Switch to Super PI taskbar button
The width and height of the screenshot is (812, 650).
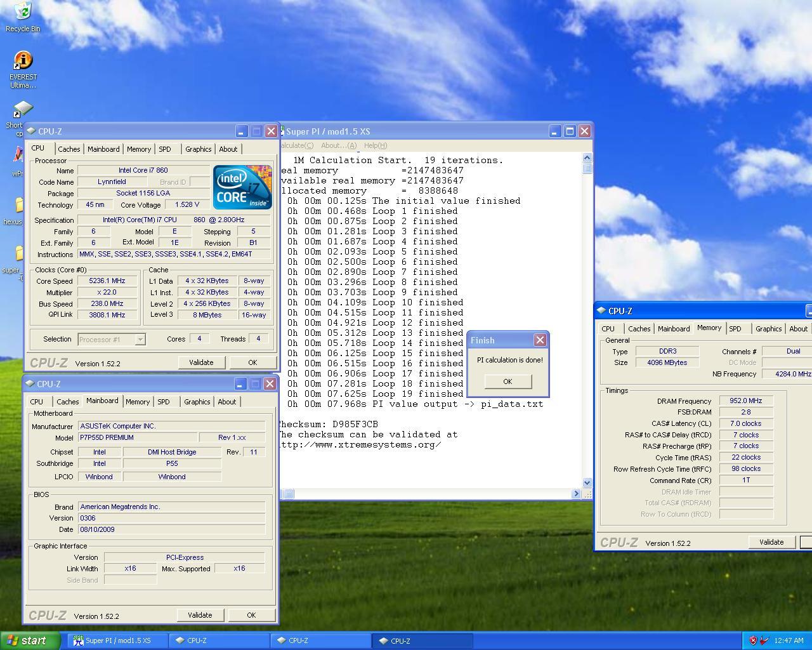[x=117, y=640]
